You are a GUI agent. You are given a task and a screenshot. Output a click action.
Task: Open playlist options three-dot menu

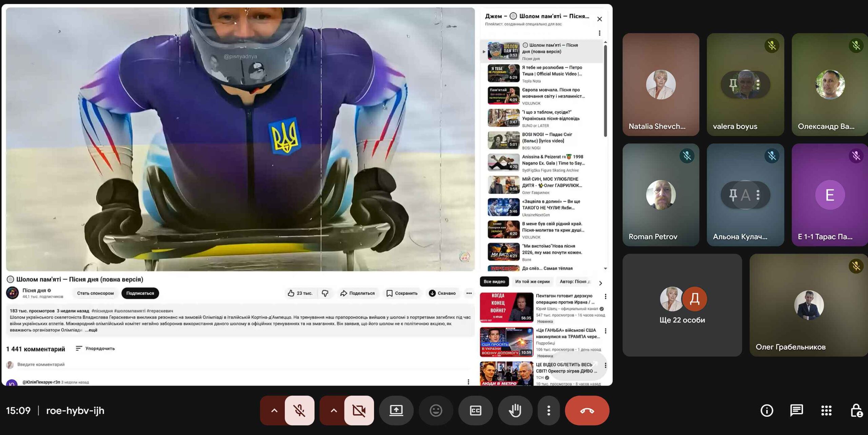click(x=599, y=33)
